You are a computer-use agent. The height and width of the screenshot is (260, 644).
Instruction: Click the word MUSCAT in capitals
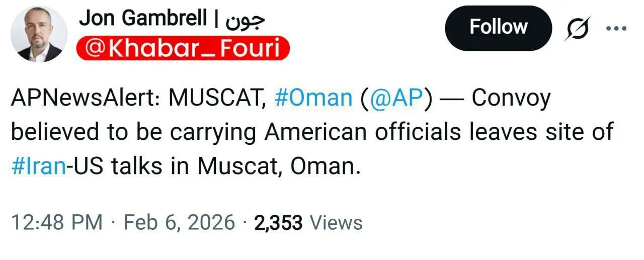tap(217, 99)
